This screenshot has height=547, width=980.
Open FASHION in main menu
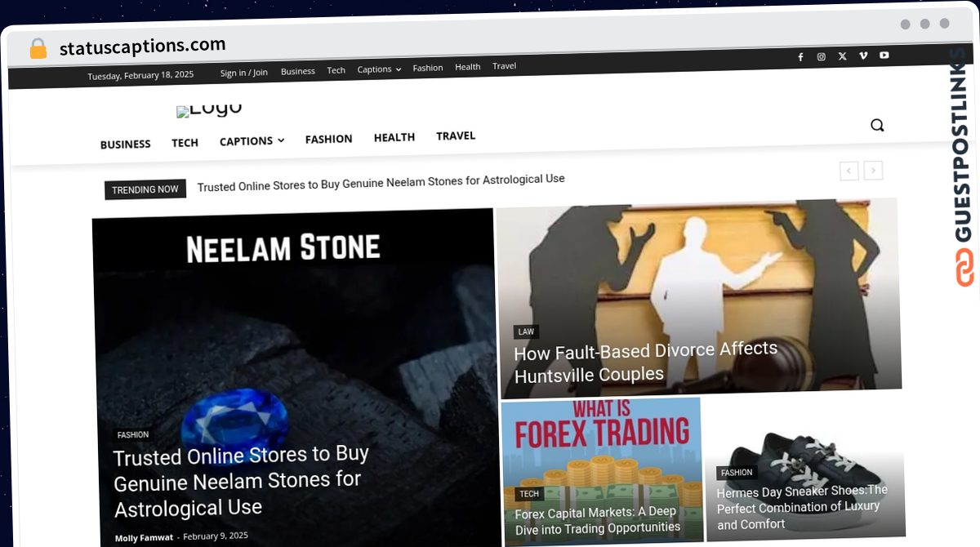coord(328,140)
